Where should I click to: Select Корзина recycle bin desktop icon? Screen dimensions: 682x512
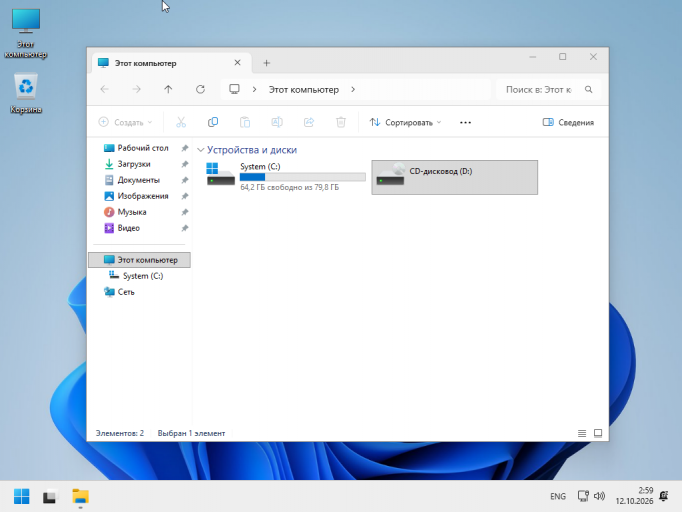point(26,94)
